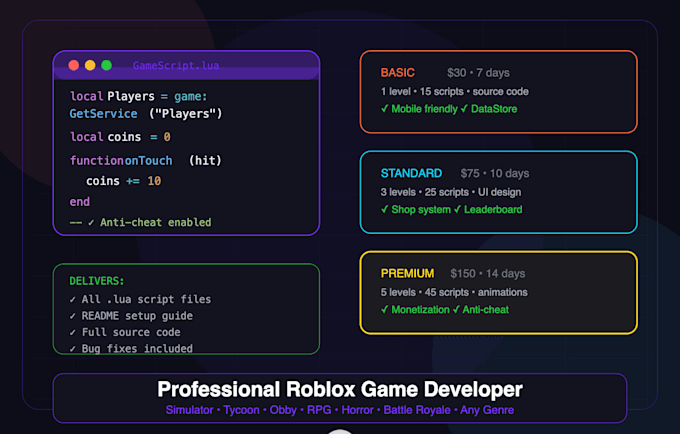
Task: Click the "local Players = game:" code line
Action: [139, 96]
